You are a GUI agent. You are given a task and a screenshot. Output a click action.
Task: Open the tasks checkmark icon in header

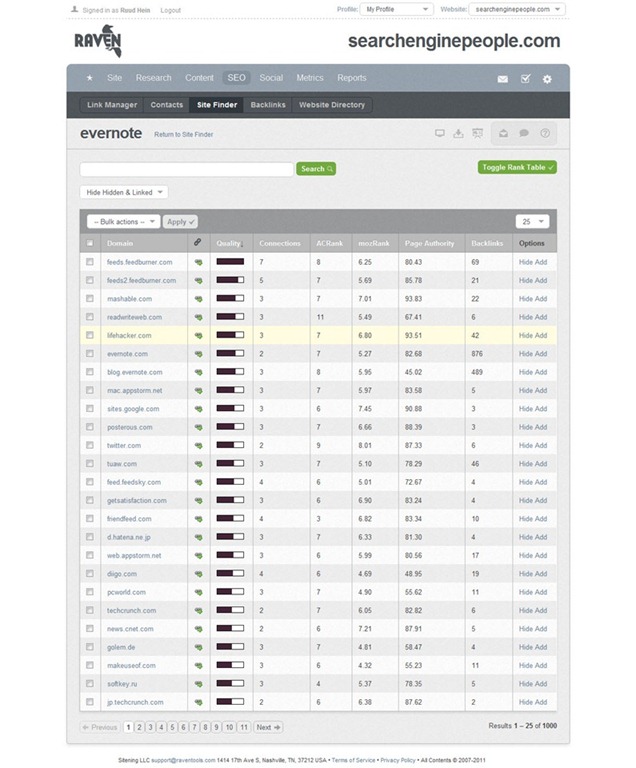pos(525,79)
